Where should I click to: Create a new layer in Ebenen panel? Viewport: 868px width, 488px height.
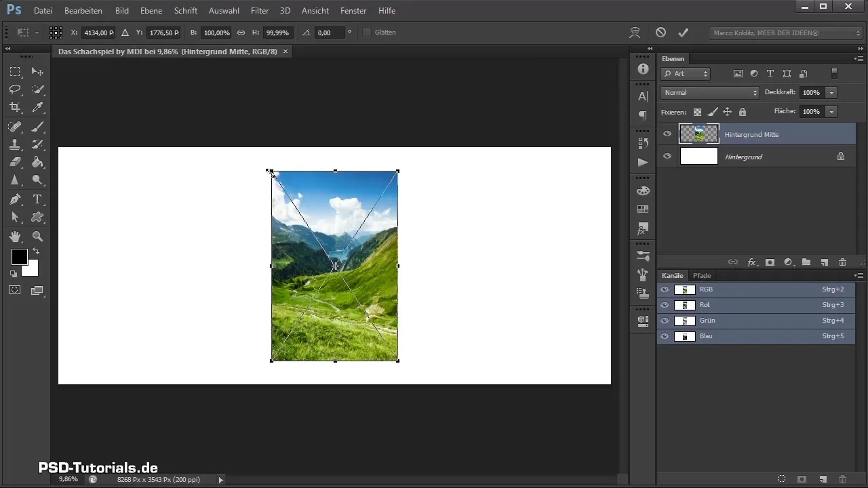[x=825, y=262]
